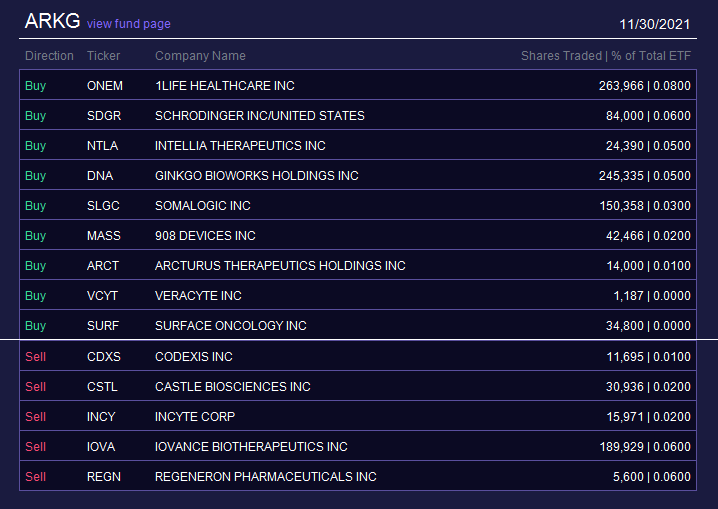Click CODEXIS INC company name
The image size is (718, 509).
(x=194, y=357)
